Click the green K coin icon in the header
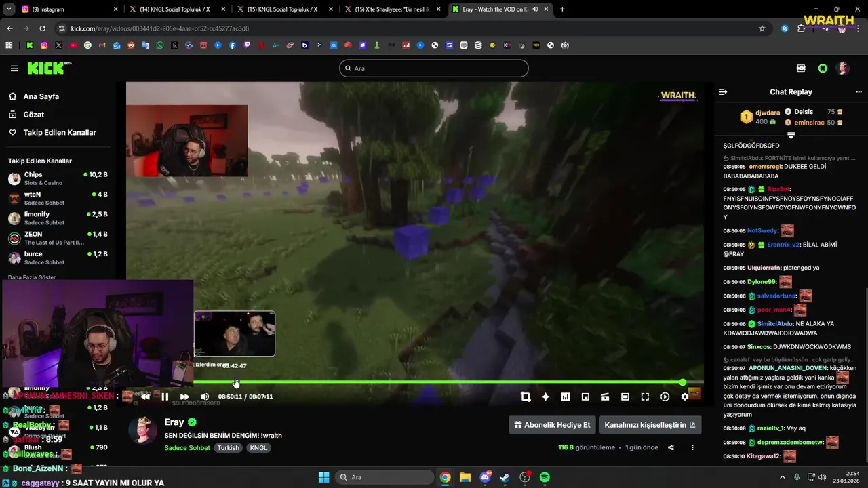868x488 pixels. coord(823,68)
